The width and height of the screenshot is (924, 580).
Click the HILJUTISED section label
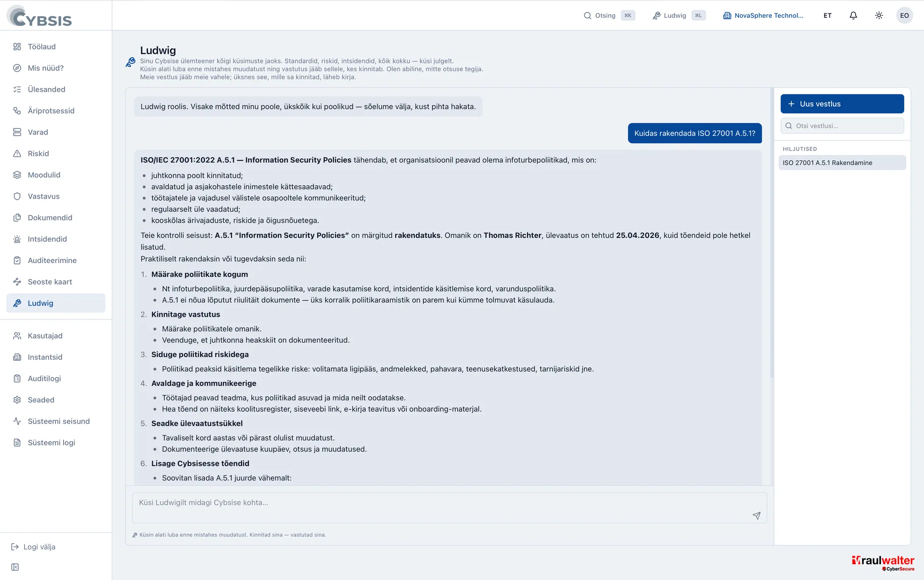800,149
